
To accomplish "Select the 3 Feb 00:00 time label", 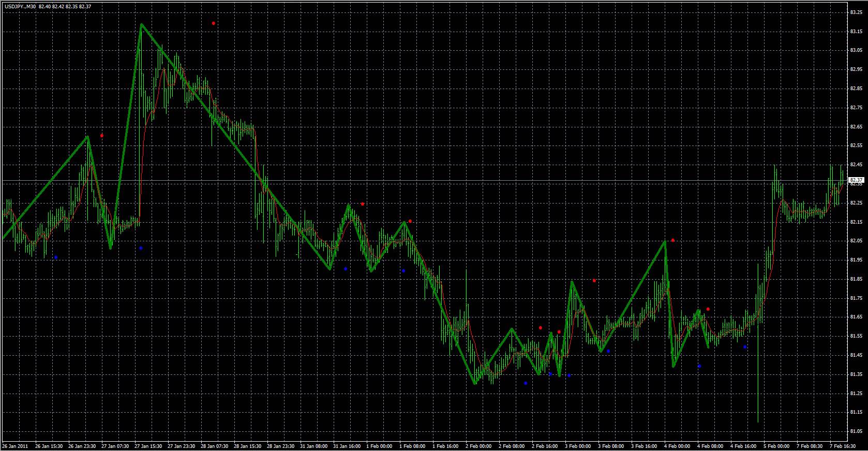I will click(x=578, y=446).
